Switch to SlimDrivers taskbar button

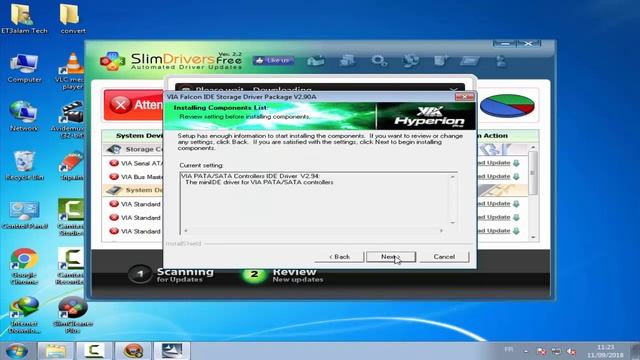[133, 351]
